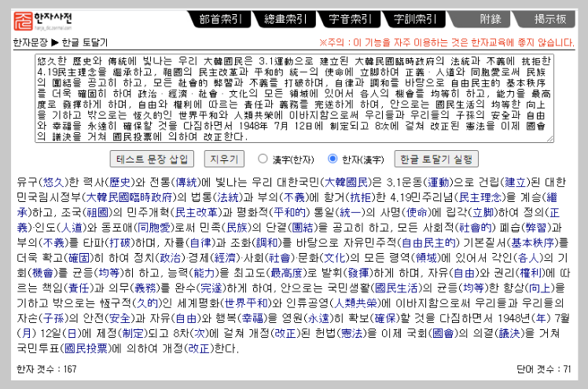
Task: Click the 領域 hanja link
Action: point(427,258)
